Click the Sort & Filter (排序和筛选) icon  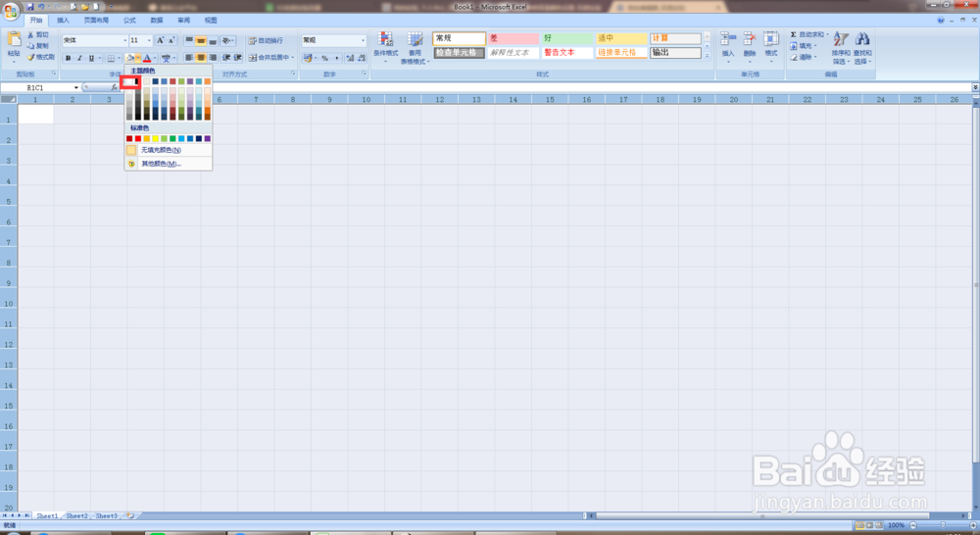(x=841, y=39)
